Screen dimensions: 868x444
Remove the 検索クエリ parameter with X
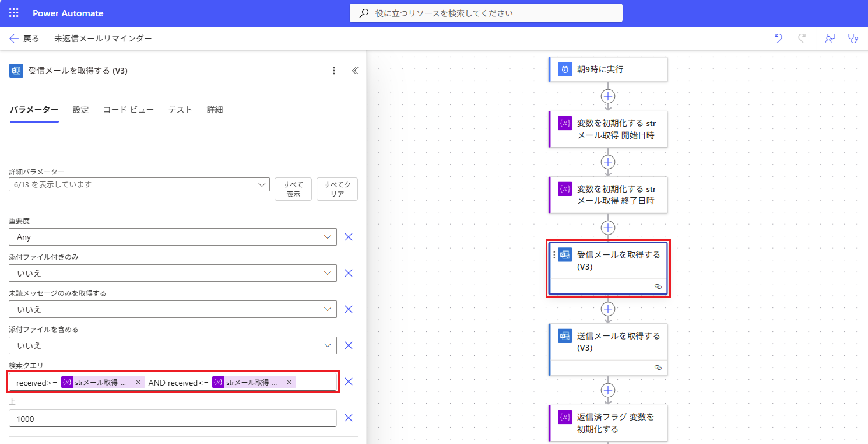pyautogui.click(x=349, y=382)
